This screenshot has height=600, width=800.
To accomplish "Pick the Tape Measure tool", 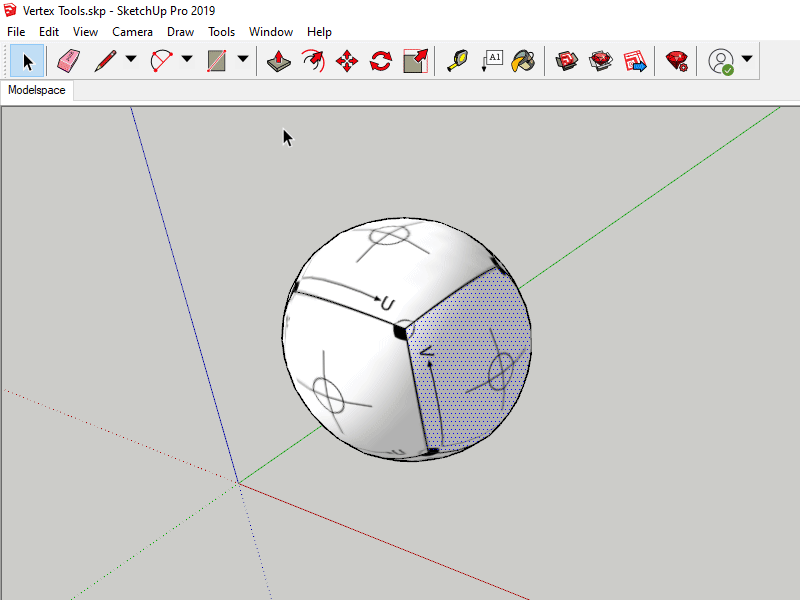I will 457,61.
